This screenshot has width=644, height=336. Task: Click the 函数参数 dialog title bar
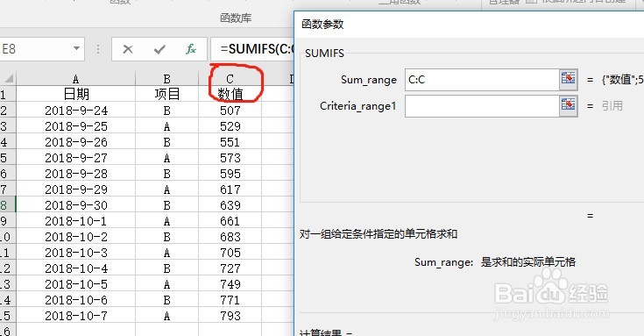(x=469, y=25)
